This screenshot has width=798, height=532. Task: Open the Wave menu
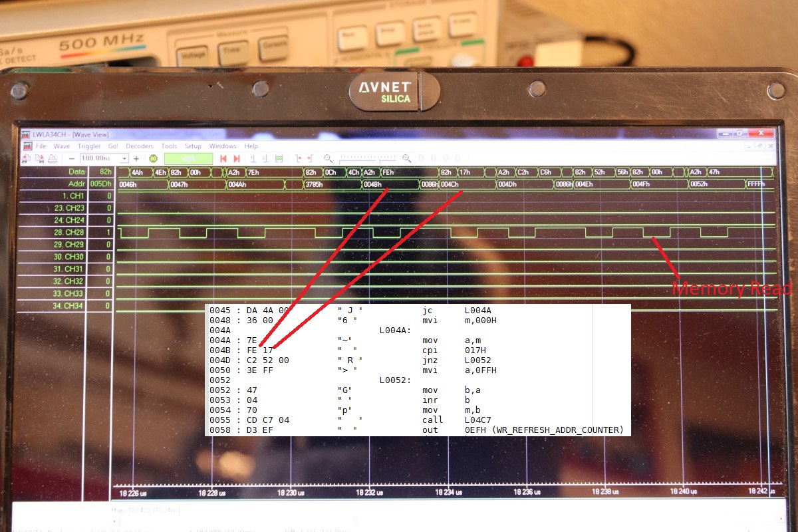coord(61,146)
